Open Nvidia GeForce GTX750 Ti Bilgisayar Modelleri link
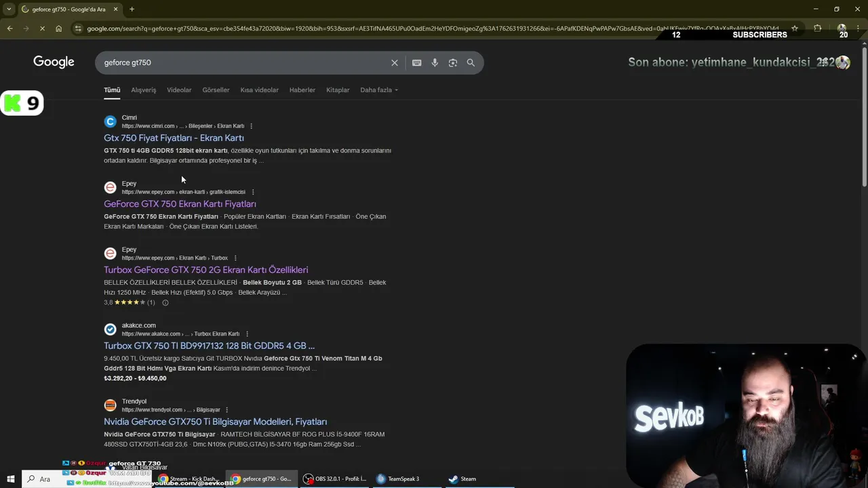 215,422
